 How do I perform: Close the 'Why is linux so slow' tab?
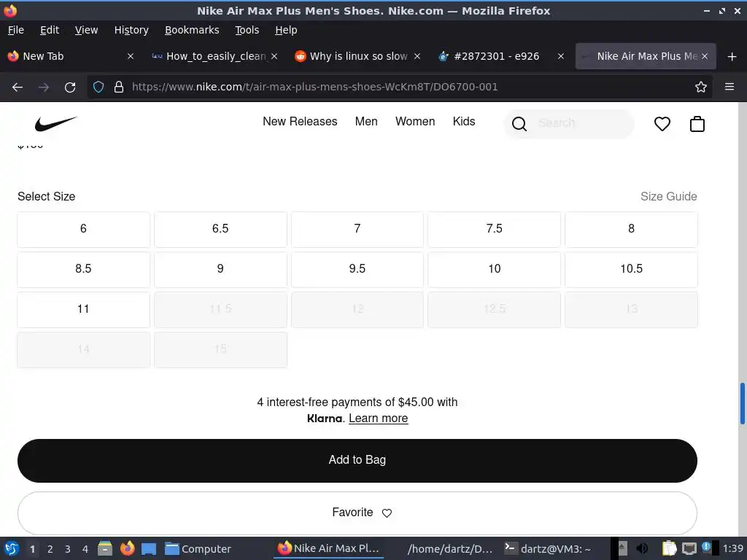tap(417, 56)
